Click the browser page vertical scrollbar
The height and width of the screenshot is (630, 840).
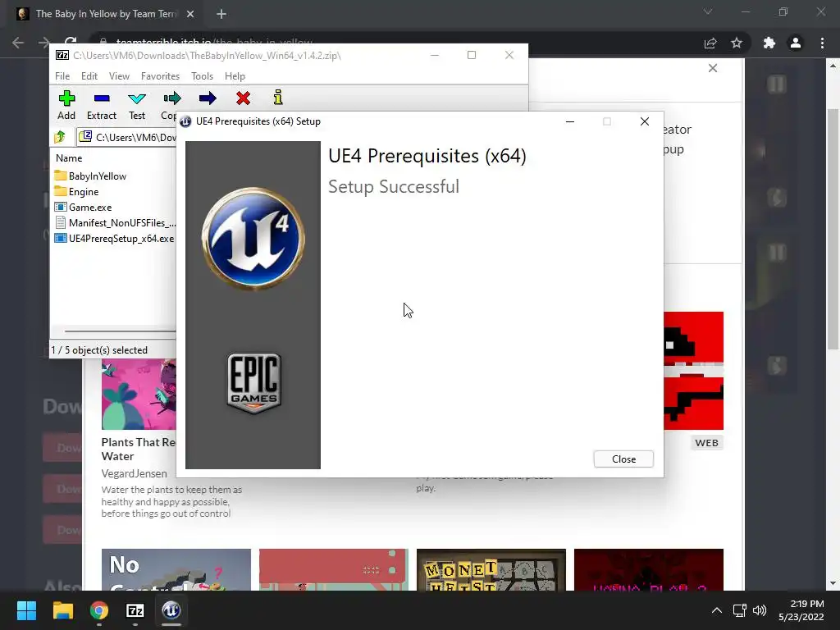point(833,229)
